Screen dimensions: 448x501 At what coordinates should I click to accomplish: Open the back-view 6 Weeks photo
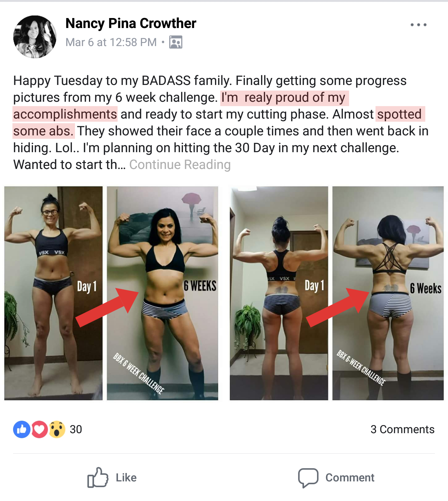(388, 293)
